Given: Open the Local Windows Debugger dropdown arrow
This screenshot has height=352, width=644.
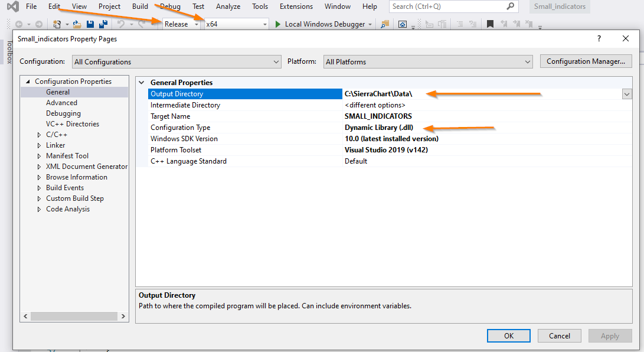Looking at the screenshot, I should pyautogui.click(x=370, y=25).
